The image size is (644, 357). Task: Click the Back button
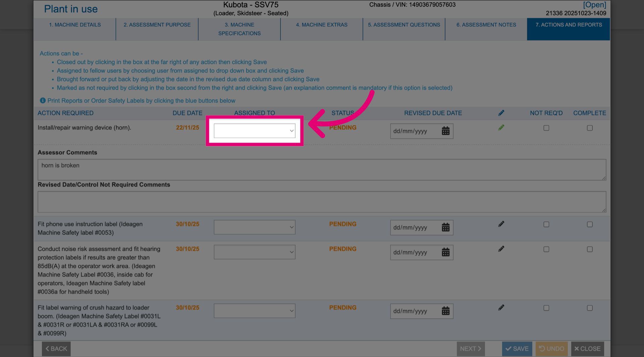coord(56,349)
